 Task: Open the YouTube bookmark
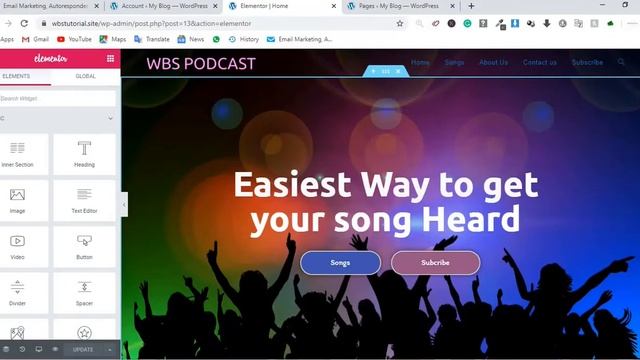coord(74,39)
